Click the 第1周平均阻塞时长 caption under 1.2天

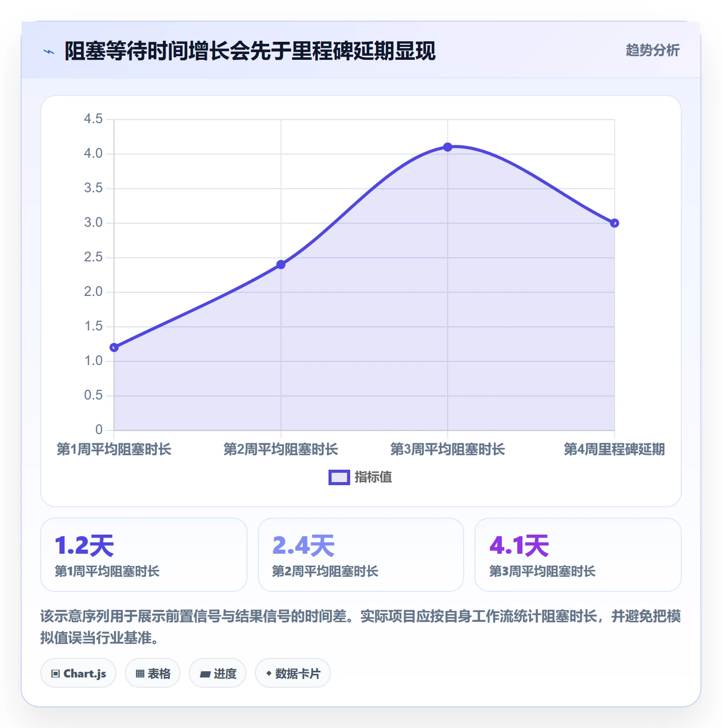pyautogui.click(x=107, y=571)
